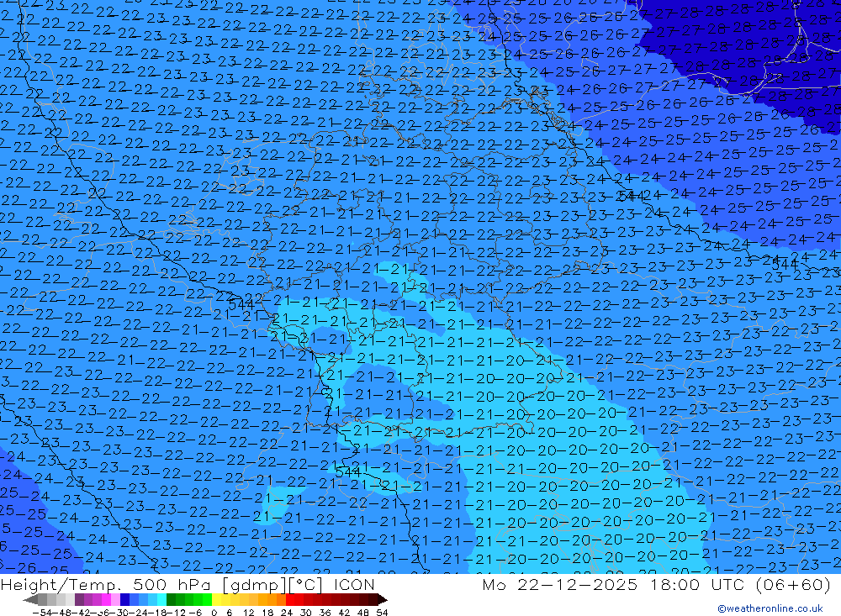Pick the cyan swatch left of -18
841x616 pixels.
tap(162, 600)
